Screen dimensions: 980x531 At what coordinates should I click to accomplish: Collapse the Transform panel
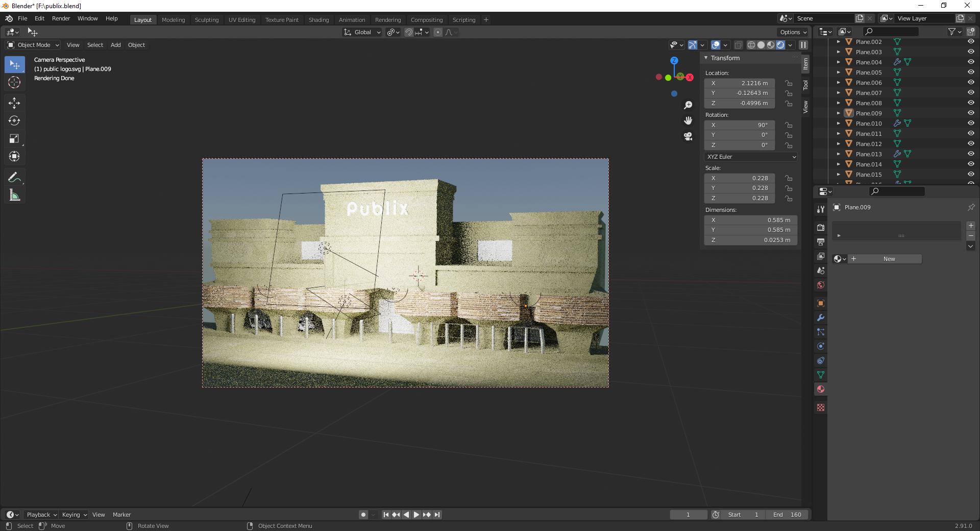[x=706, y=58]
